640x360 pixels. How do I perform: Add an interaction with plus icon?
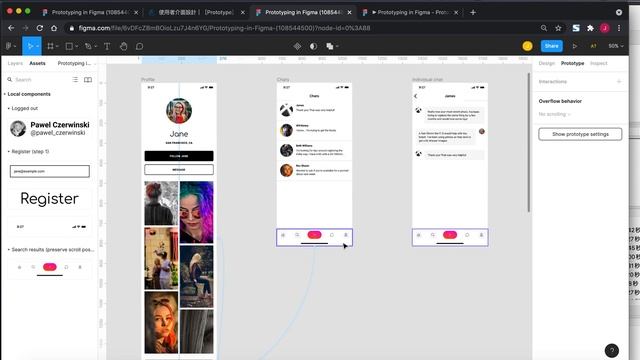tap(619, 82)
